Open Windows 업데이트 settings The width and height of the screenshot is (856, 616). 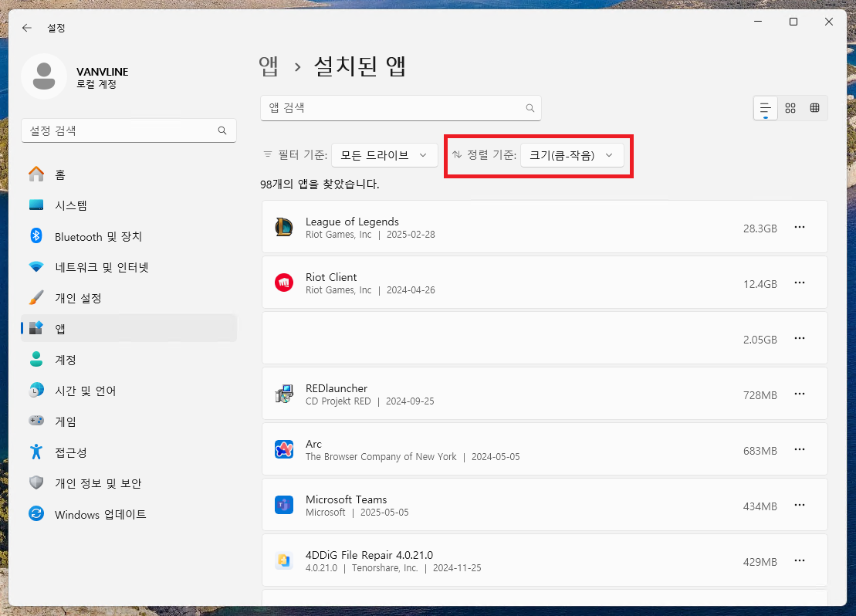click(129, 514)
